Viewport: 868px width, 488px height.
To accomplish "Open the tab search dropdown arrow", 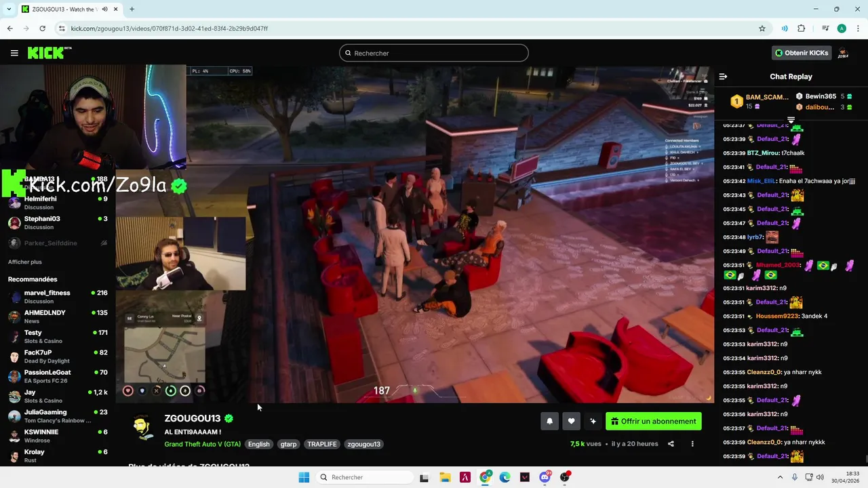I will tap(7, 9).
